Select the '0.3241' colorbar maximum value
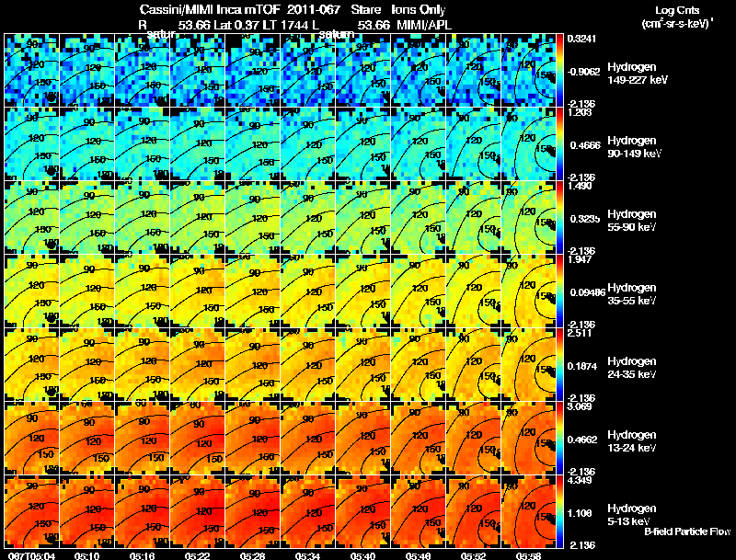Image resolution: width=736 pixels, height=560 pixels. pos(581,39)
